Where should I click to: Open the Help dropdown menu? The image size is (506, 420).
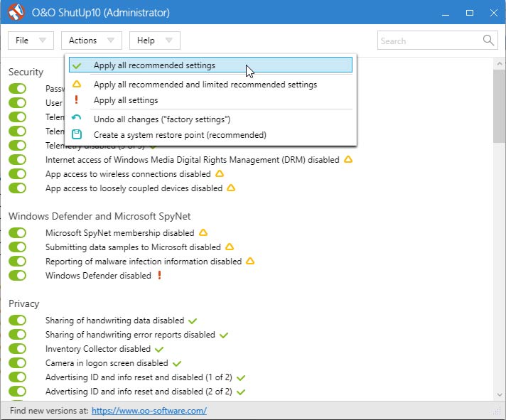[155, 41]
